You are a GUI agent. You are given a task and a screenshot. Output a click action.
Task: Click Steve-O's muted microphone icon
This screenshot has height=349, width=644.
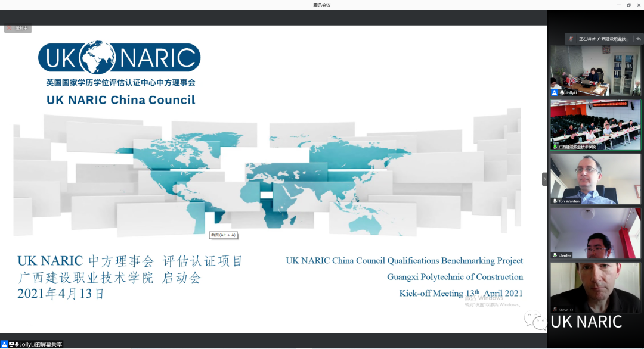click(555, 310)
